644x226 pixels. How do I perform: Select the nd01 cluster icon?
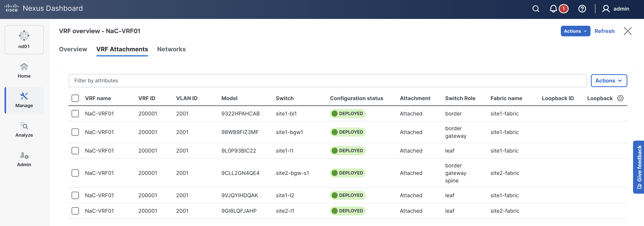coord(24,40)
